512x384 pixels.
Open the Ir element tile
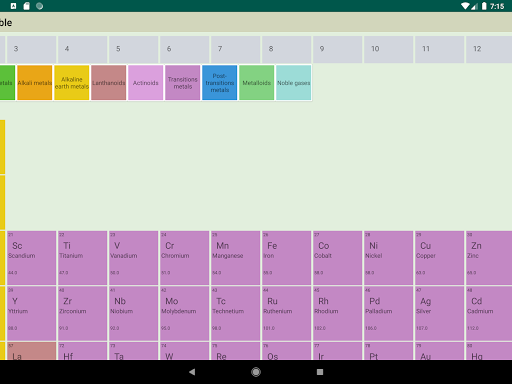[x=338, y=351]
